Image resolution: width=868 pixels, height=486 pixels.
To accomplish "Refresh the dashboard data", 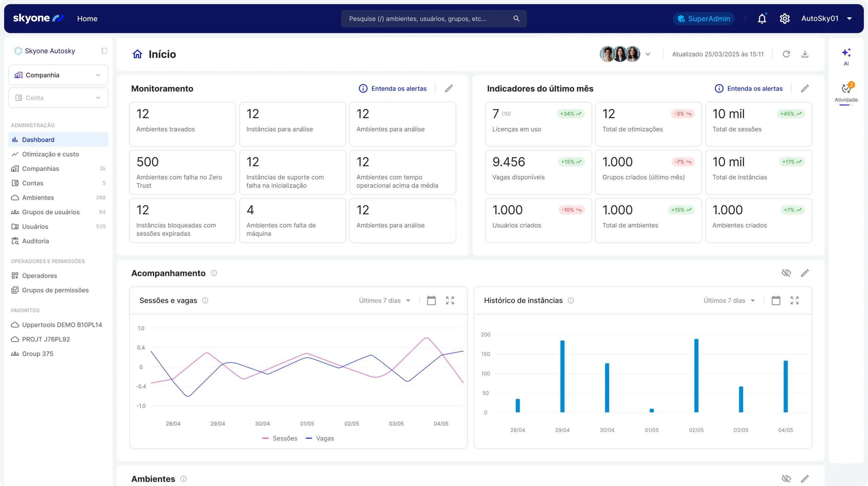I will pos(786,54).
